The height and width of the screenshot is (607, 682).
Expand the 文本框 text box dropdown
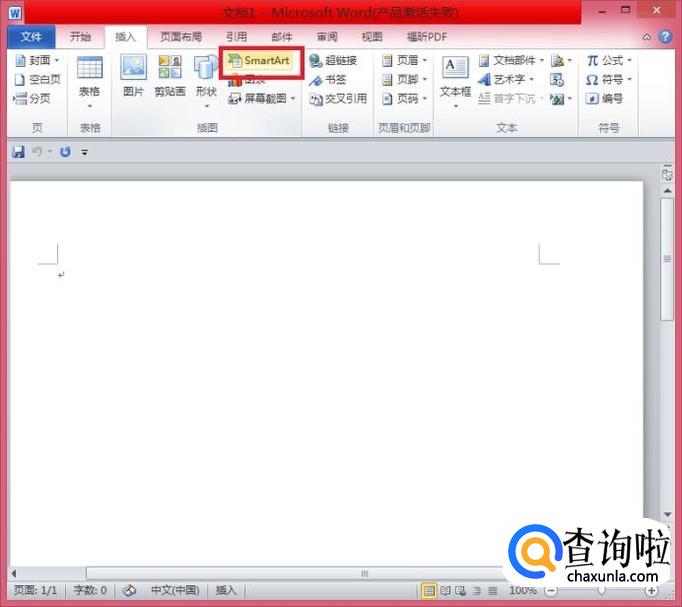pos(455,106)
